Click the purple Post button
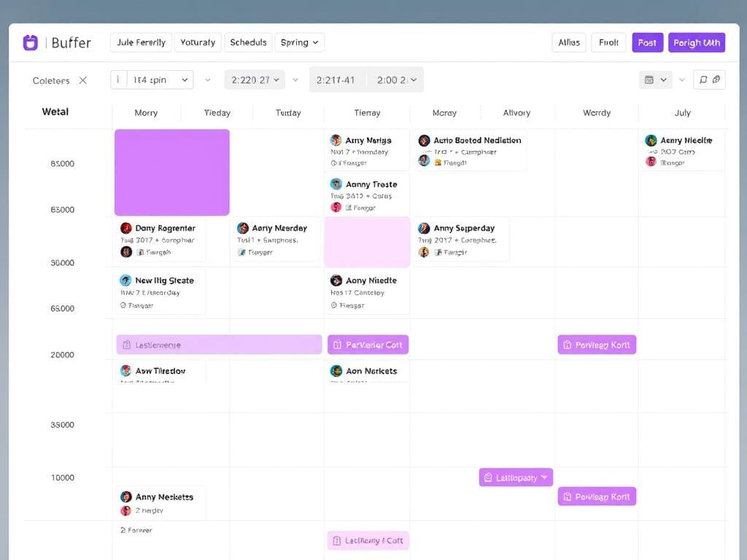 646,42
